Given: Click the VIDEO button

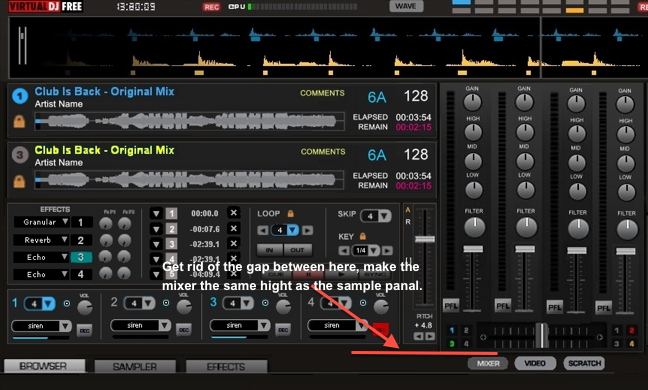Looking at the screenshot, I should (x=535, y=363).
